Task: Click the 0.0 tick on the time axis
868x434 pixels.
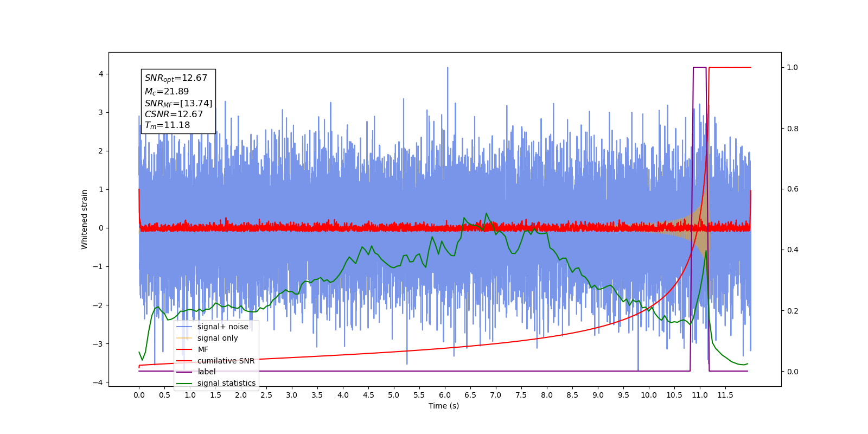Action: 139,395
